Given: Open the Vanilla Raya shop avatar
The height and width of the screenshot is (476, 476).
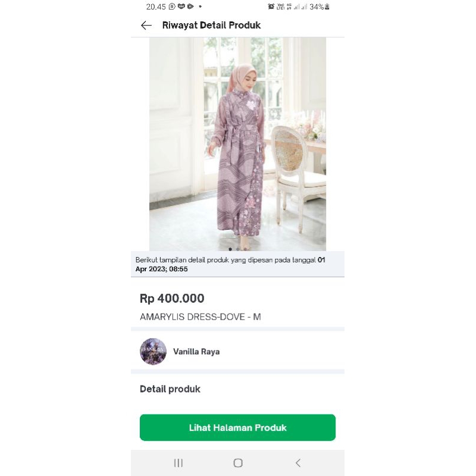Looking at the screenshot, I should pos(153,351).
